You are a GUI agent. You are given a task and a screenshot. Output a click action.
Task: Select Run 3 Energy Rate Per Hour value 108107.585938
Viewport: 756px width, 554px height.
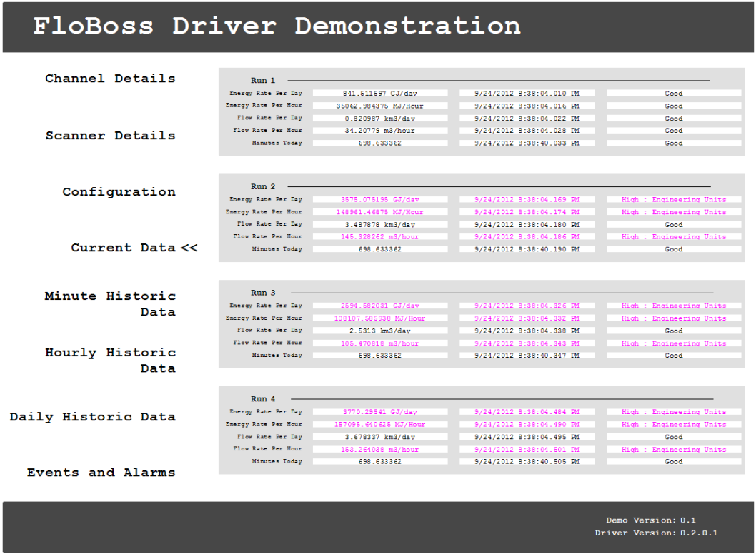pyautogui.click(x=380, y=318)
